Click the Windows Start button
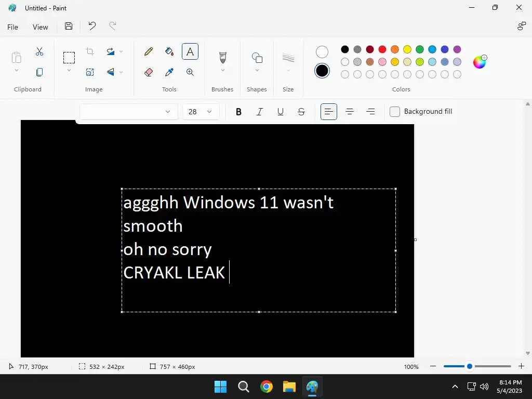This screenshot has width=532, height=399. 220,387
